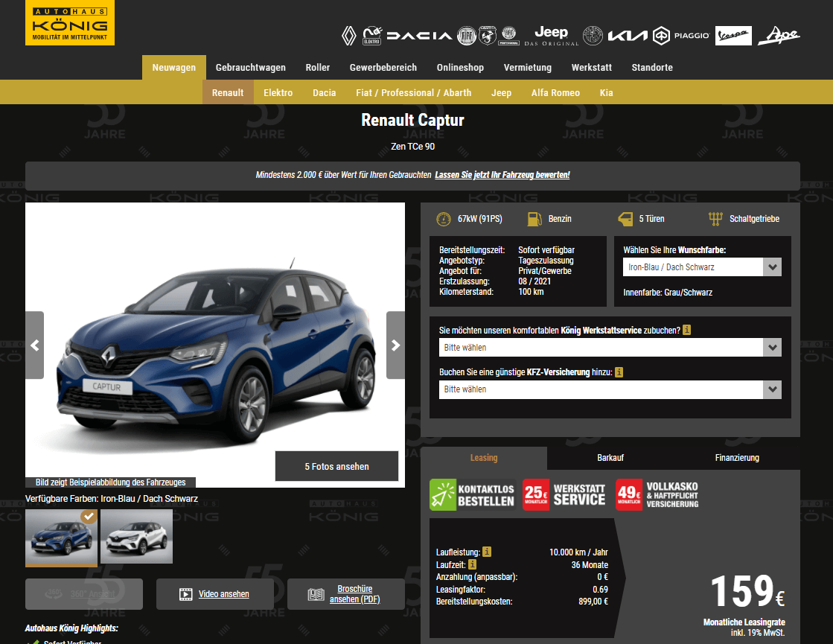Open the Werkstatt menu
The width and height of the screenshot is (833, 644).
click(592, 68)
